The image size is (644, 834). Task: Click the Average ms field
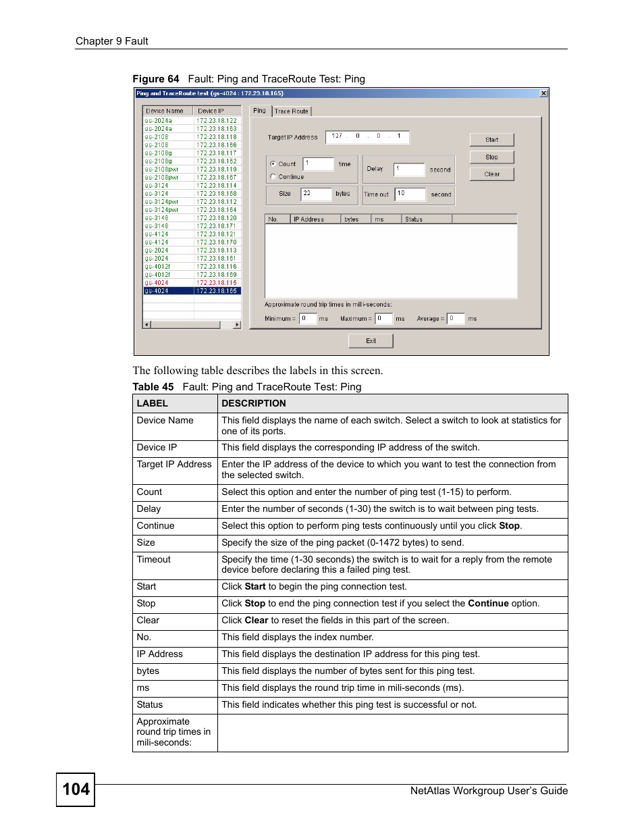[456, 319]
